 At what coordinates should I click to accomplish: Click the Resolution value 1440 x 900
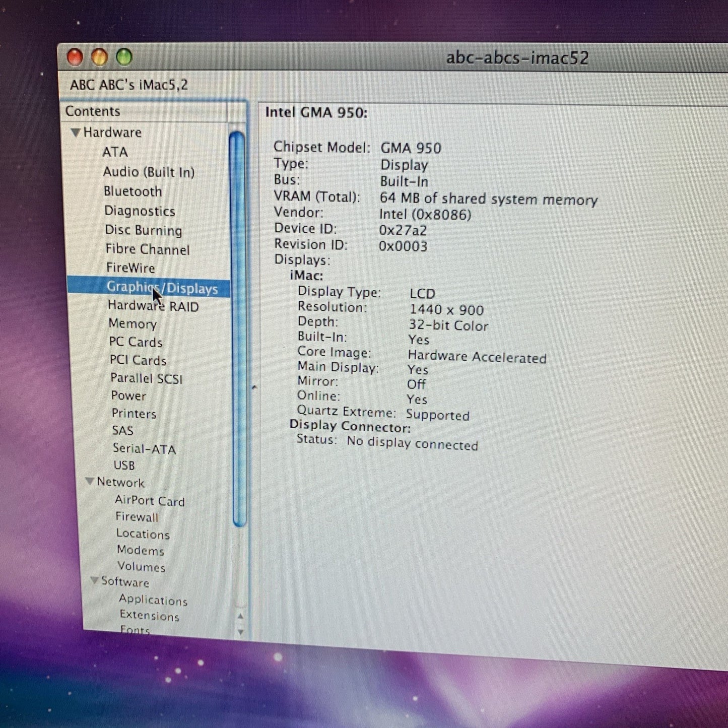(x=447, y=310)
